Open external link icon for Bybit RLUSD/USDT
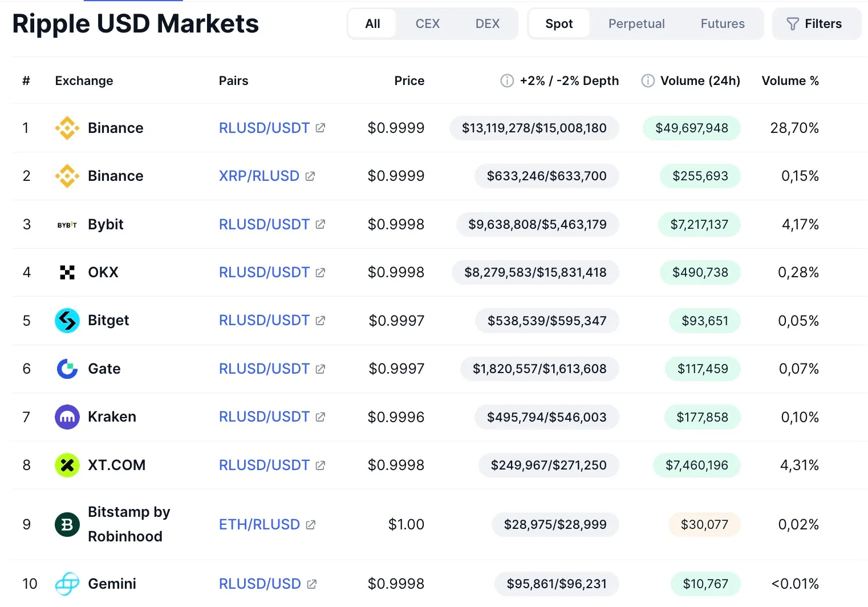 click(x=321, y=224)
